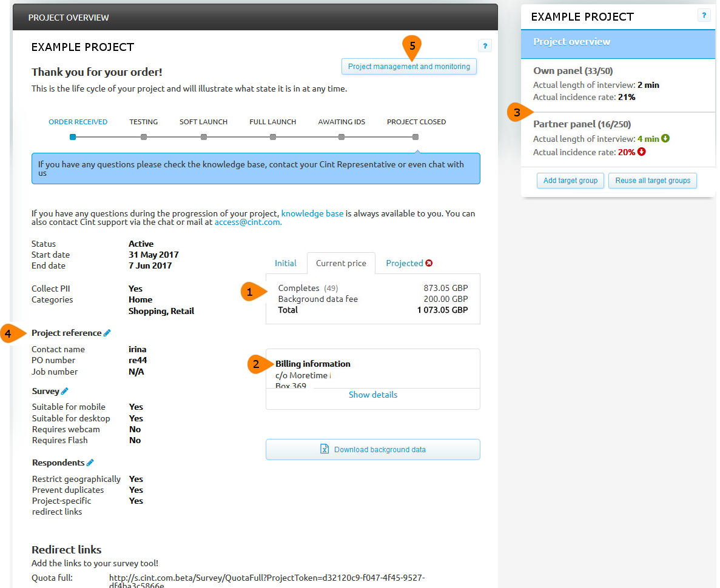Switch to the Initial price tab
Viewport: 720px width, 588px height.
(285, 263)
